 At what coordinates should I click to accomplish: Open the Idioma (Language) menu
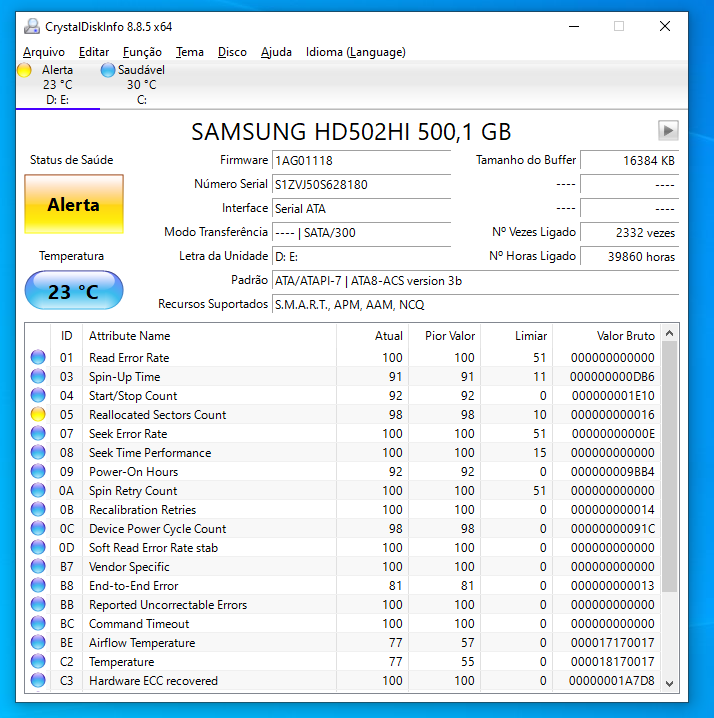pyautogui.click(x=355, y=52)
